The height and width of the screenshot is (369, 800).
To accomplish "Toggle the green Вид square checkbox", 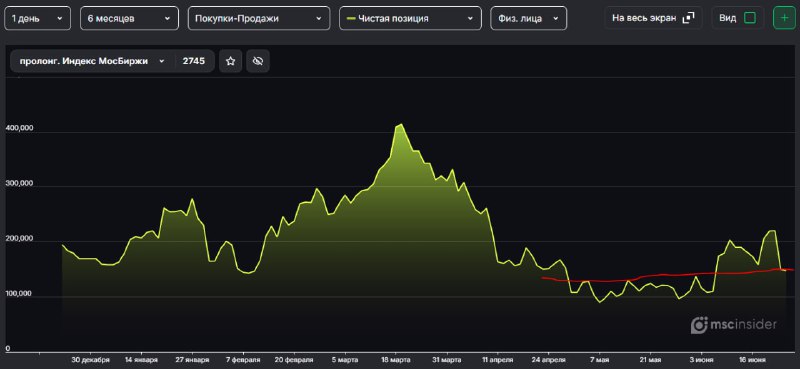I will click(749, 18).
